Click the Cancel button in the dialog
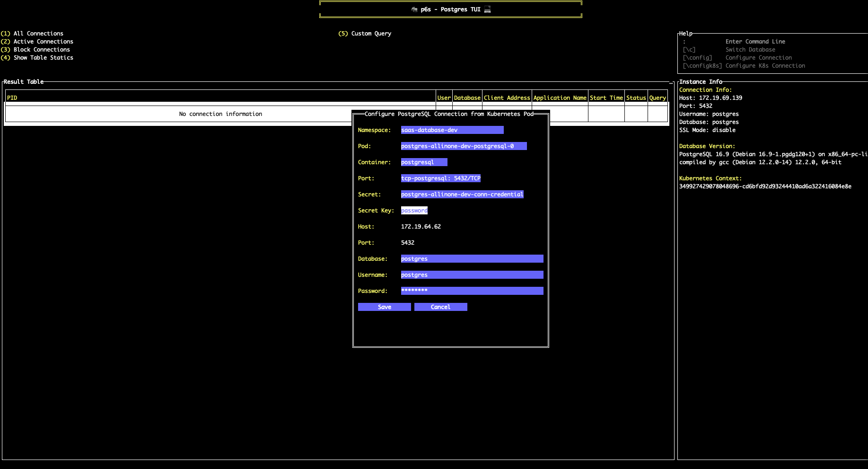868x469 pixels. (x=440, y=307)
